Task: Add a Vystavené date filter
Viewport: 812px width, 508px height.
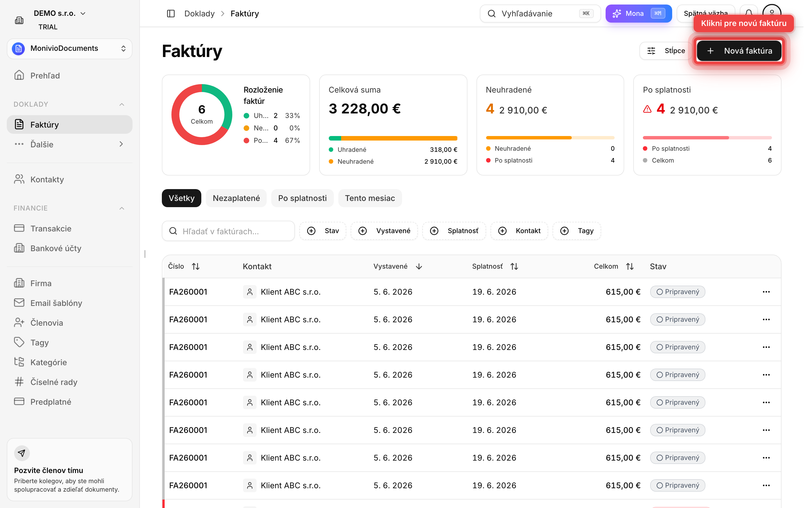Action: tap(384, 231)
